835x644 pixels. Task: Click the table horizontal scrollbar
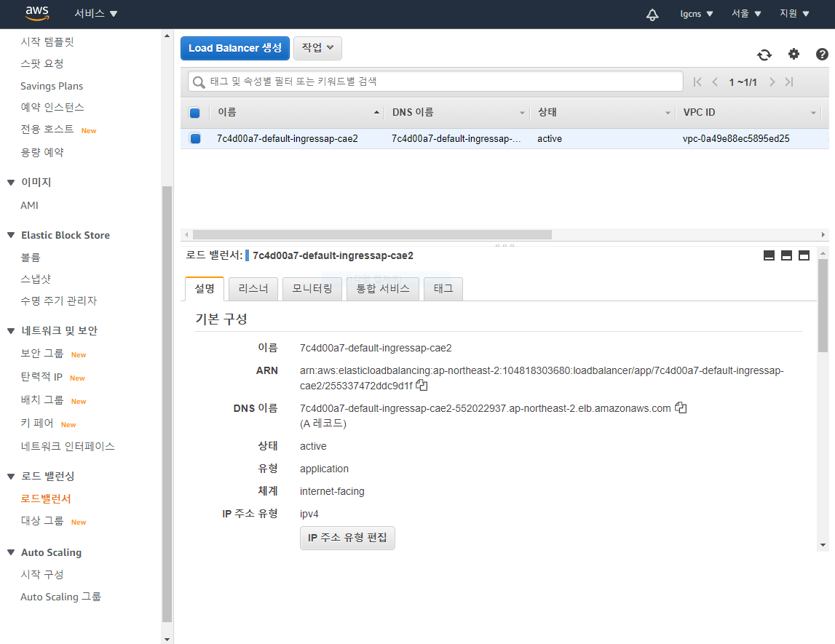pyautogui.click(x=372, y=235)
